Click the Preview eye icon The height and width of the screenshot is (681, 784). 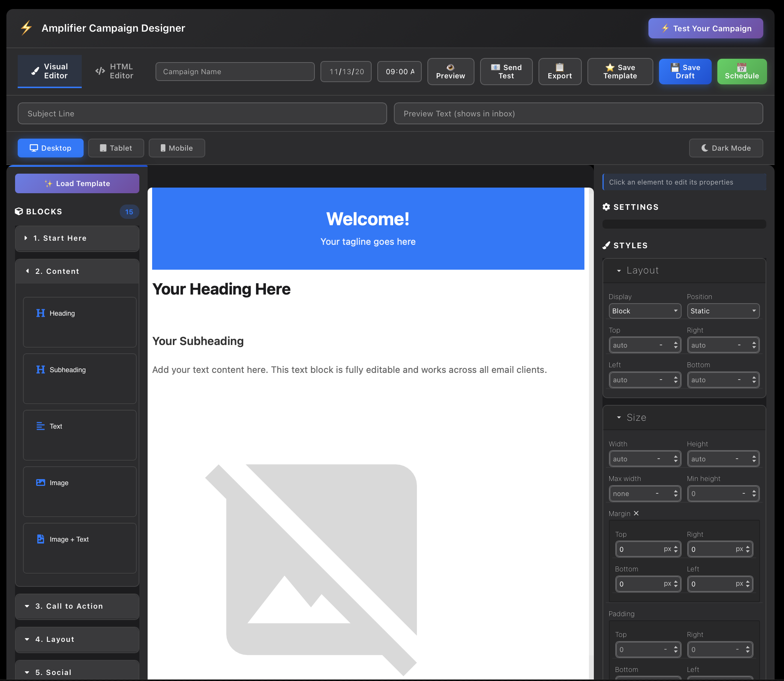pyautogui.click(x=450, y=67)
